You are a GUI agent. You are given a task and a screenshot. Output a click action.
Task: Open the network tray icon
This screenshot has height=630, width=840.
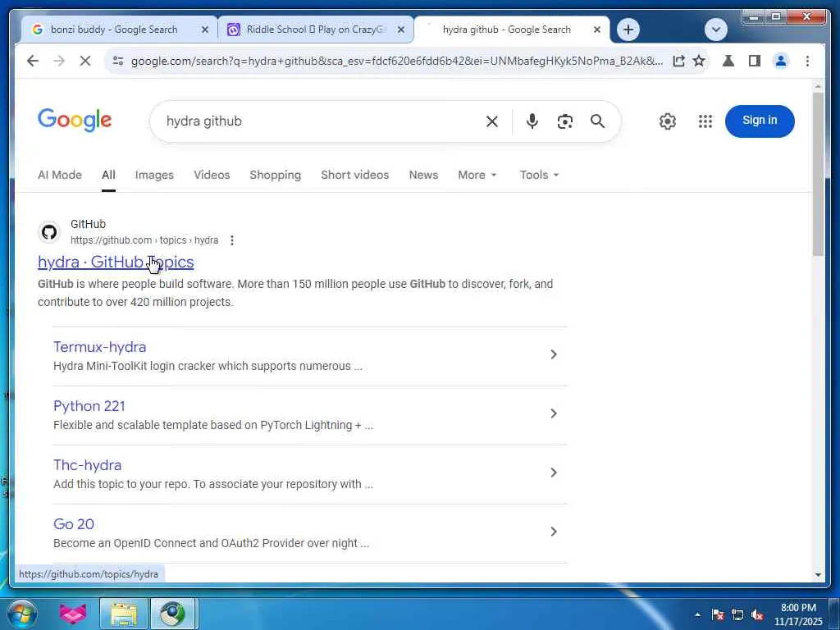[737, 614]
